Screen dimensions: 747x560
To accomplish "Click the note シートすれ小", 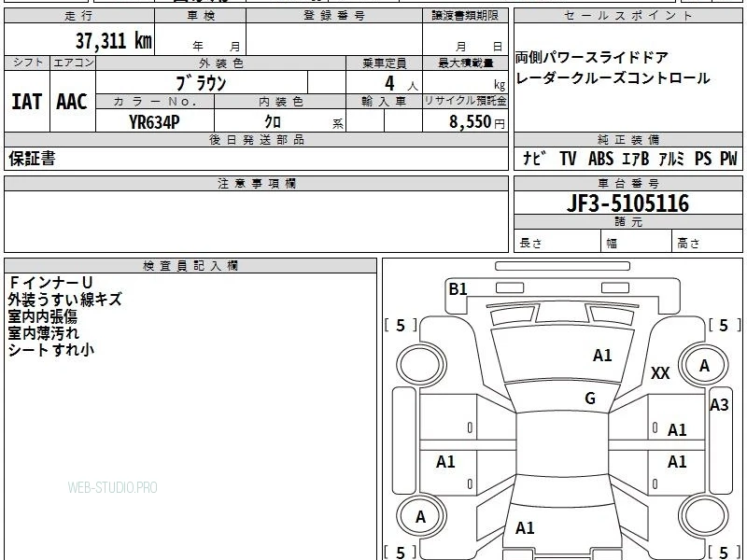I will [51, 349].
